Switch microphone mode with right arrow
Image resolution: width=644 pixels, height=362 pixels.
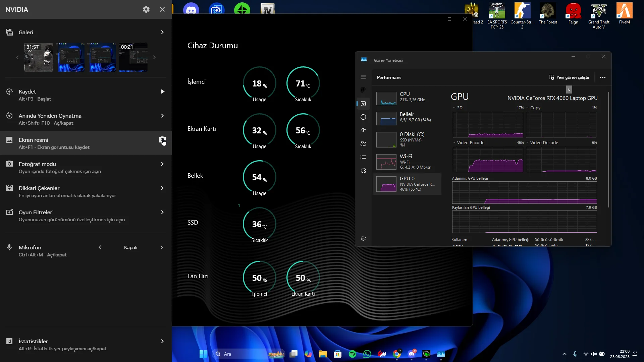pyautogui.click(x=162, y=247)
